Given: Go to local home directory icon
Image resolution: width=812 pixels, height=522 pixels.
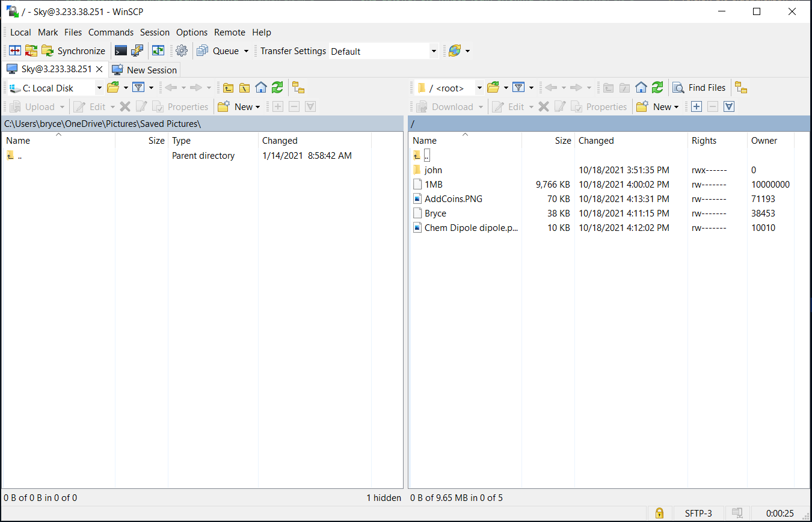Looking at the screenshot, I should click(x=260, y=88).
